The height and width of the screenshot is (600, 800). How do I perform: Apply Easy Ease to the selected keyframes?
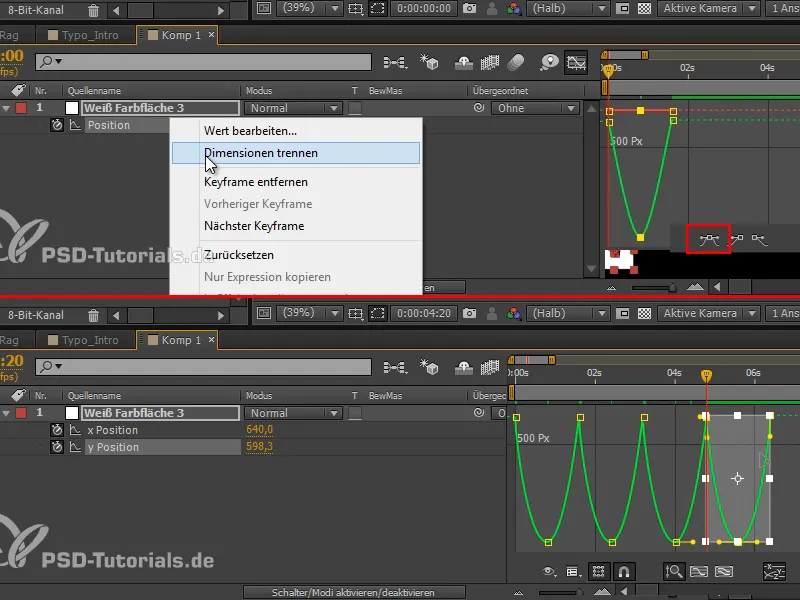pos(709,239)
